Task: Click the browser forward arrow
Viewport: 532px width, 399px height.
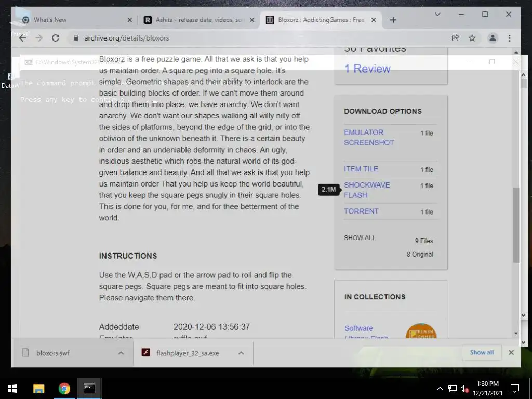Action: pyautogui.click(x=39, y=38)
